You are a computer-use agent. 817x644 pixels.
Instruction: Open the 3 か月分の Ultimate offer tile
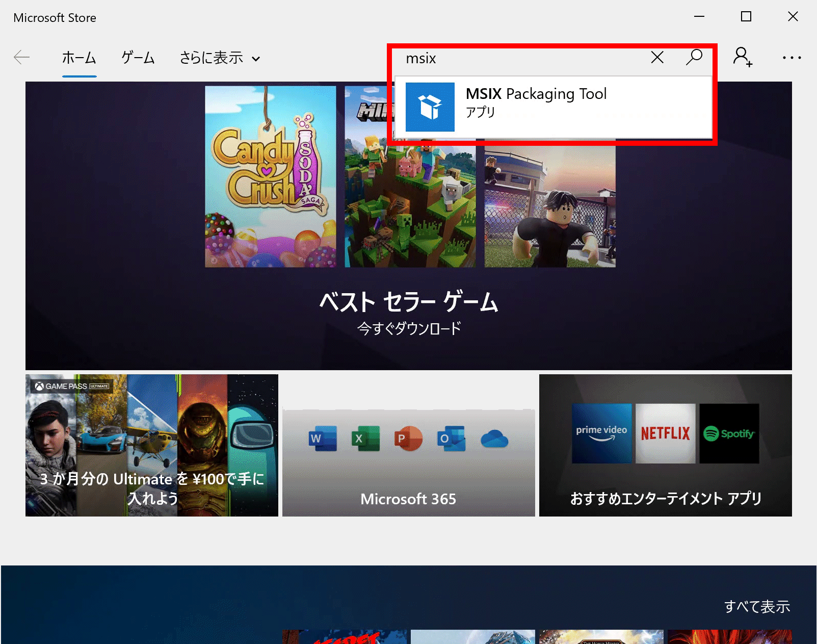152,445
